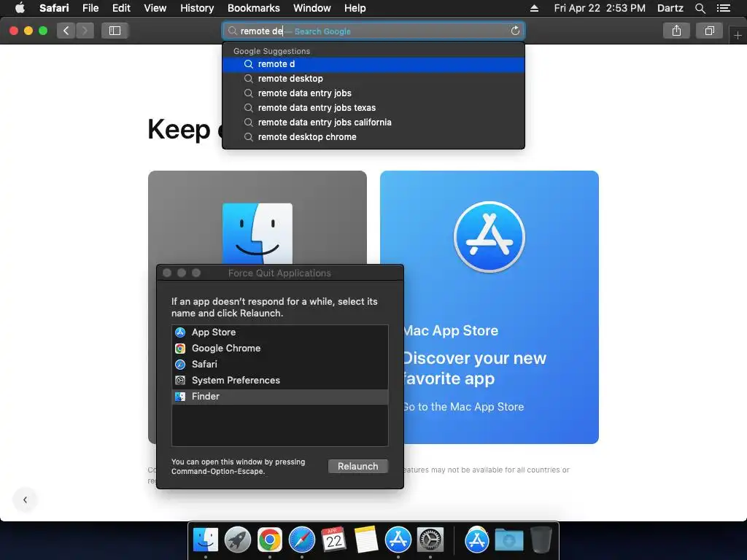This screenshot has width=747, height=560.
Task: Select 'remote desktop chrome' suggestion
Action: 373,137
